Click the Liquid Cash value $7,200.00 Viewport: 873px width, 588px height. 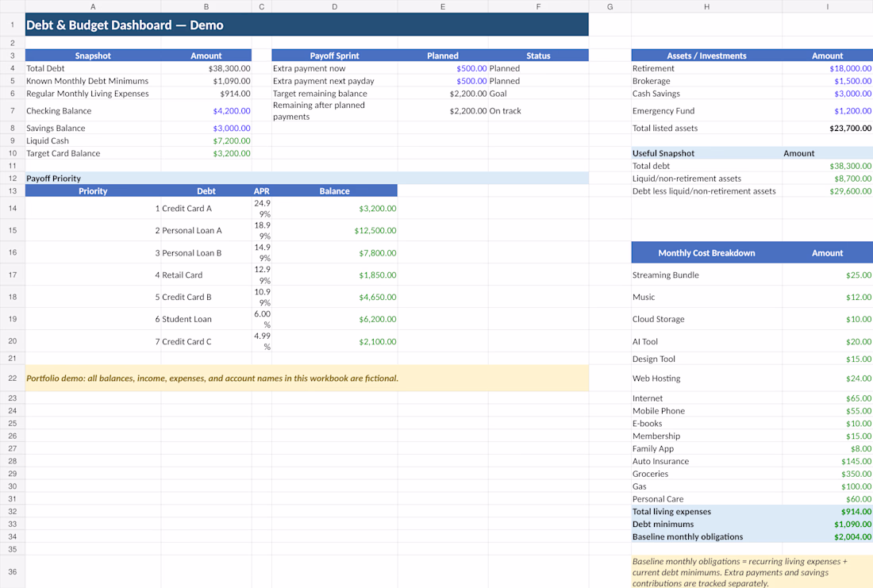coord(232,141)
